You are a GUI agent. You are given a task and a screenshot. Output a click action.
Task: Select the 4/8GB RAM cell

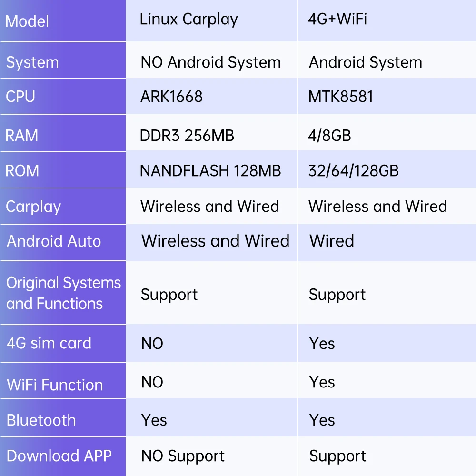329,136
